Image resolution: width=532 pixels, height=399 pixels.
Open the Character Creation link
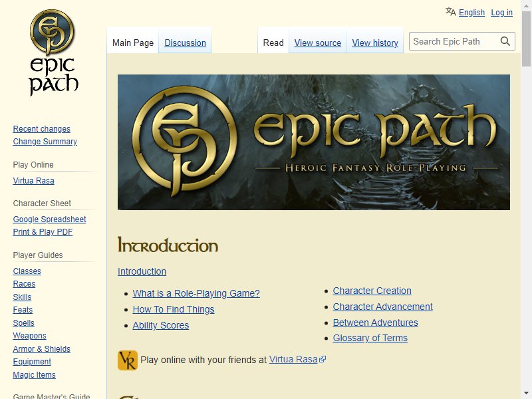pos(372,291)
